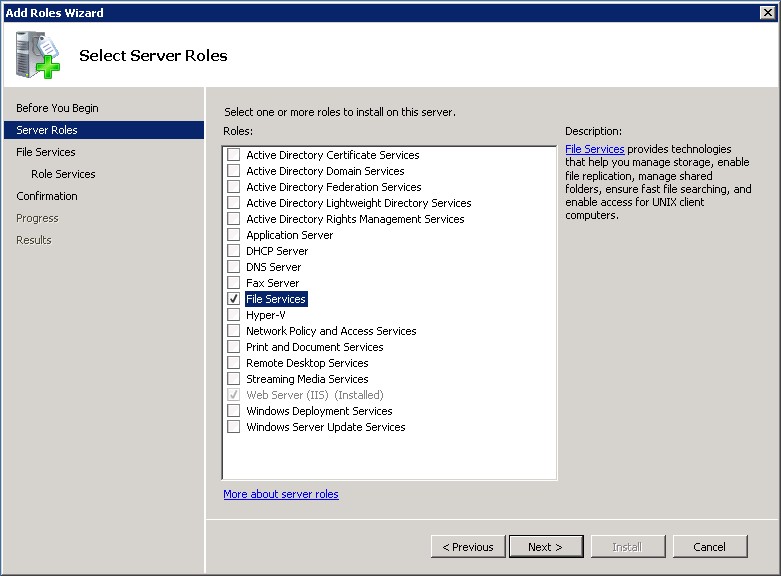Image resolution: width=781 pixels, height=576 pixels.
Task: Open the More about server roles link
Action: 281,494
